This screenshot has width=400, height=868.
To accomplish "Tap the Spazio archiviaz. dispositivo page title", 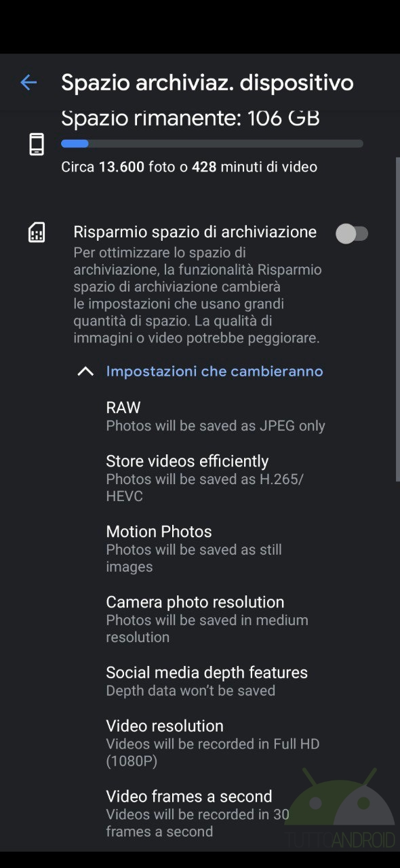I will coord(207,83).
